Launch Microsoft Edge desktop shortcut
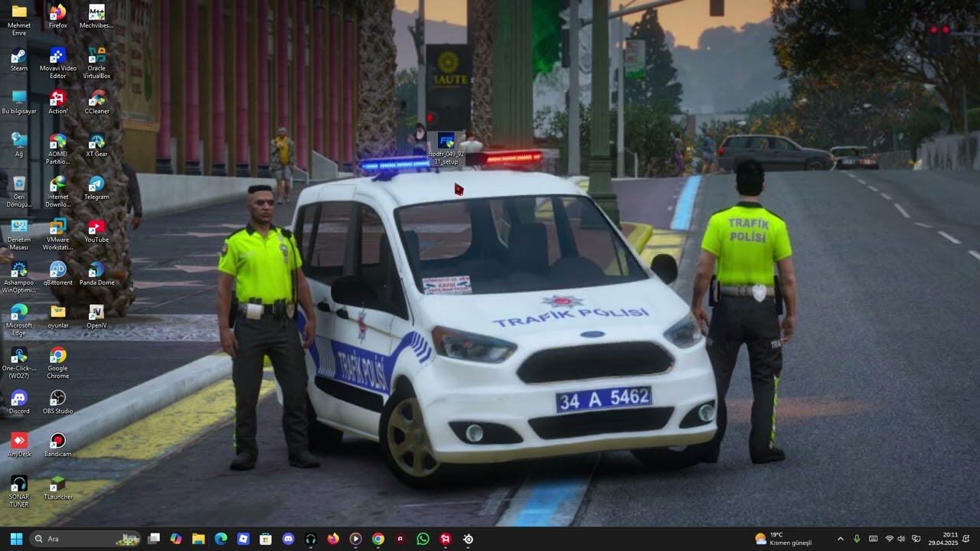The height and width of the screenshot is (551, 980). point(19,320)
